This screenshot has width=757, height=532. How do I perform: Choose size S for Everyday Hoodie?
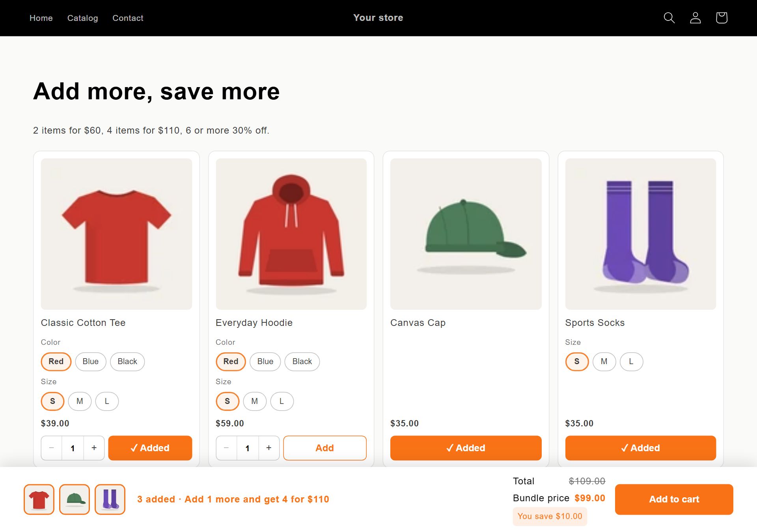point(227,401)
